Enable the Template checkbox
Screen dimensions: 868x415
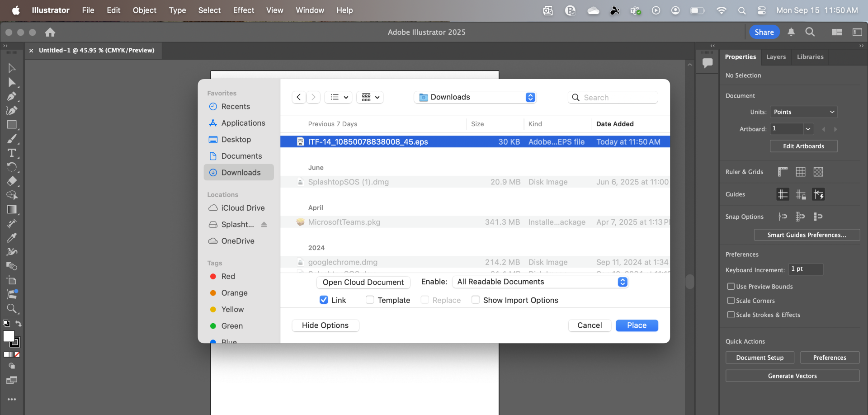coord(370,300)
